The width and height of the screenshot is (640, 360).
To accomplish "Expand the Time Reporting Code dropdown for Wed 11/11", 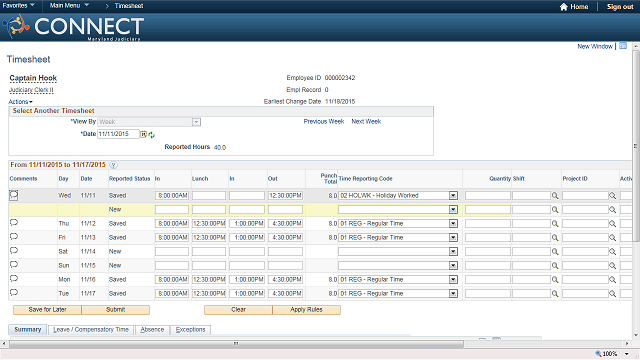I will point(453,196).
